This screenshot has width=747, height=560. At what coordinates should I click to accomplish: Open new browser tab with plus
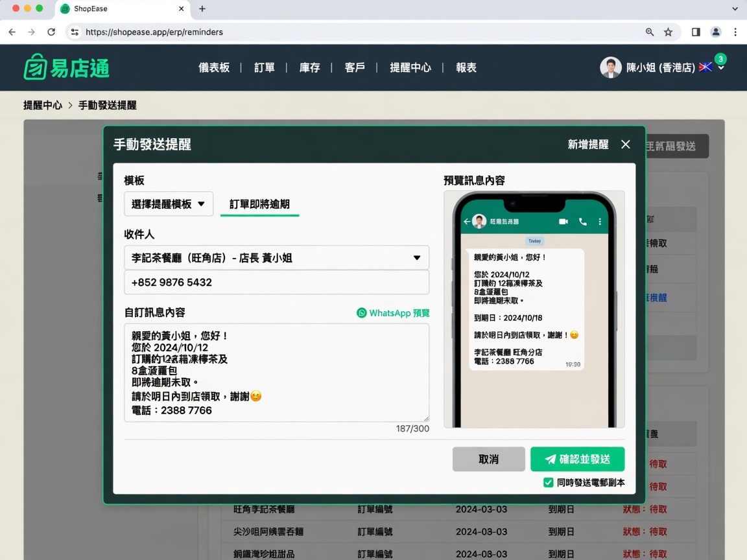202,8
